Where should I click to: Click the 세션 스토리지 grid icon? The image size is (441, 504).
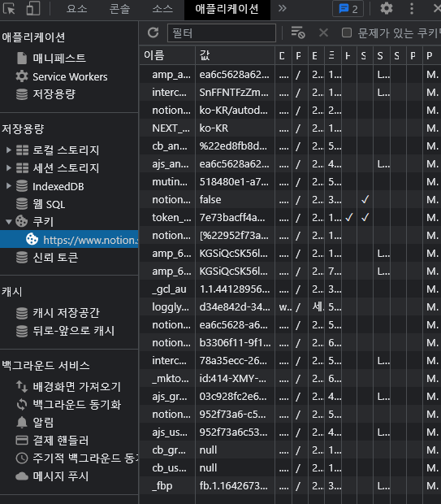click(22, 167)
